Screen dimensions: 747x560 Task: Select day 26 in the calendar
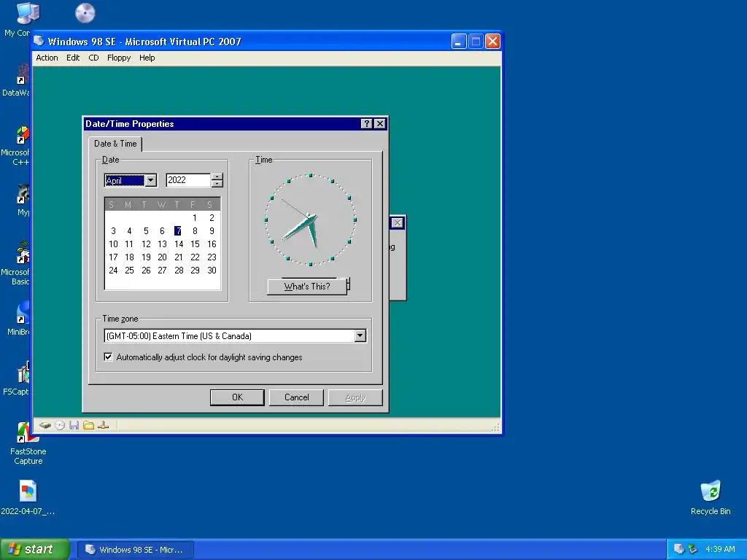(146, 270)
